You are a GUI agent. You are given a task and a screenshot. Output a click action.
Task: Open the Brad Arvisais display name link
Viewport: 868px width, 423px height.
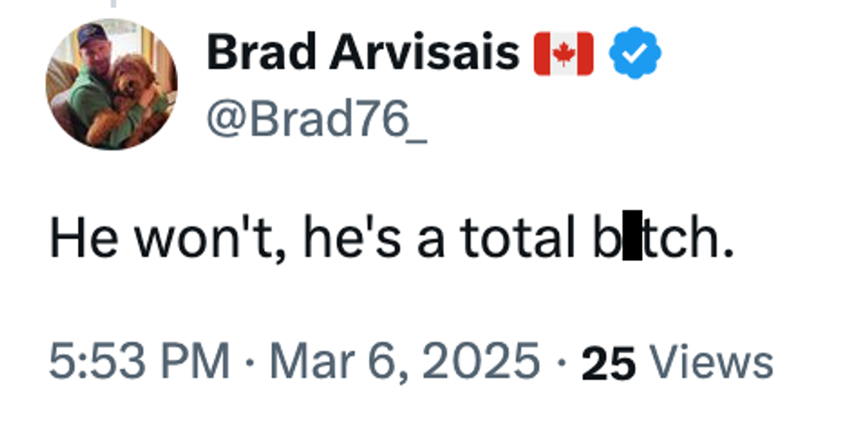[x=363, y=53]
